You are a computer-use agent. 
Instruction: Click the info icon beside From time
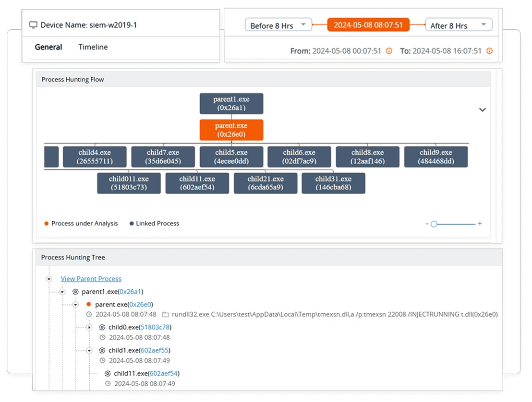point(389,51)
